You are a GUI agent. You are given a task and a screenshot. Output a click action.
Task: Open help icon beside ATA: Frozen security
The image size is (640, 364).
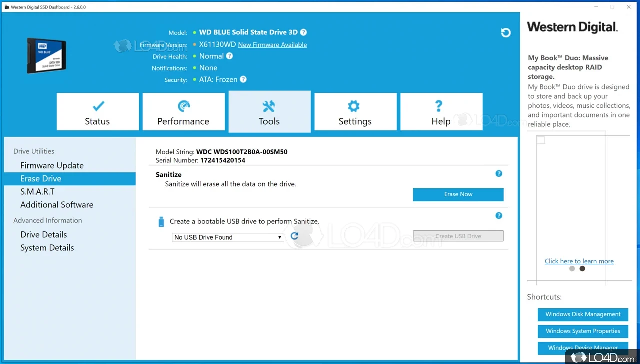point(243,79)
